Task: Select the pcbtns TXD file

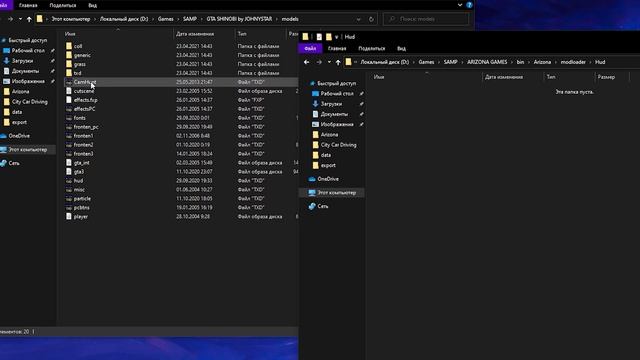Action: coord(82,208)
